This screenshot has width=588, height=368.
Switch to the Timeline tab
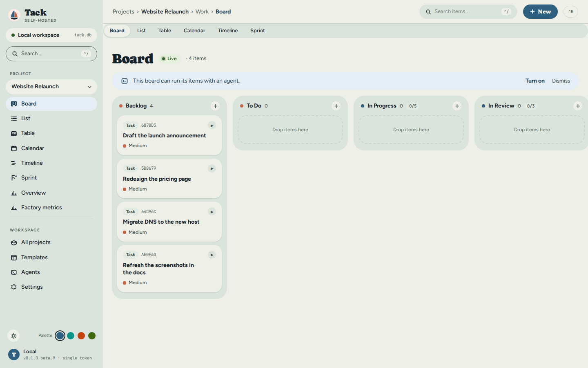point(228,31)
